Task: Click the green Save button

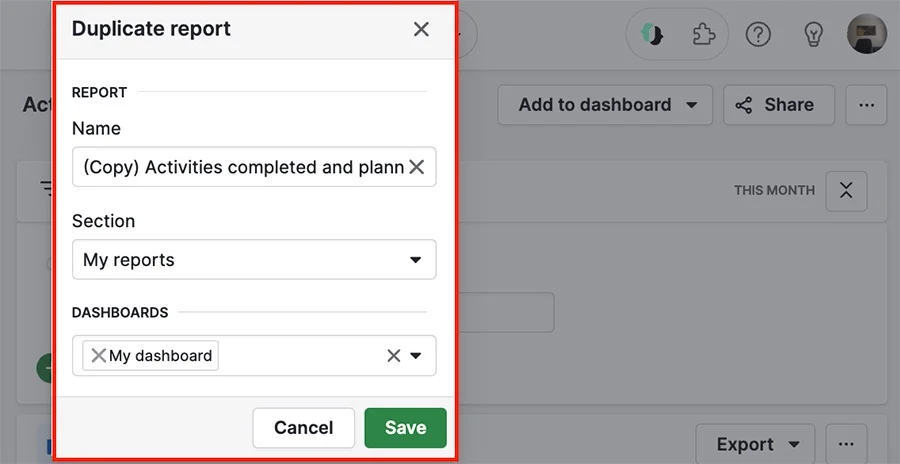Action: coord(405,428)
